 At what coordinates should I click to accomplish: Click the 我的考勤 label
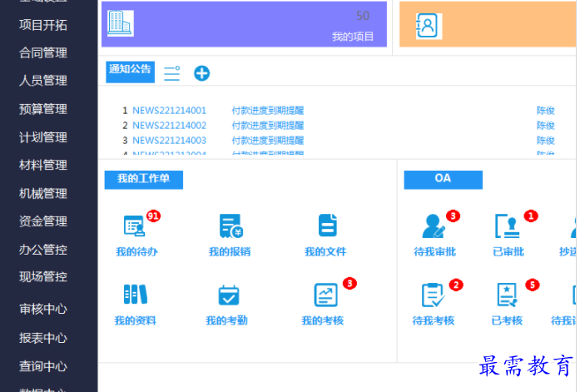226,320
